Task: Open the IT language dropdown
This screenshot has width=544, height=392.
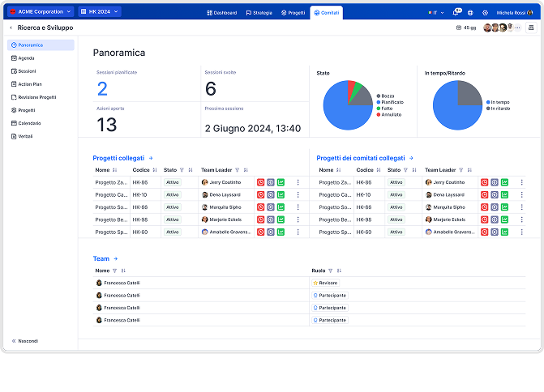Action: tap(435, 13)
